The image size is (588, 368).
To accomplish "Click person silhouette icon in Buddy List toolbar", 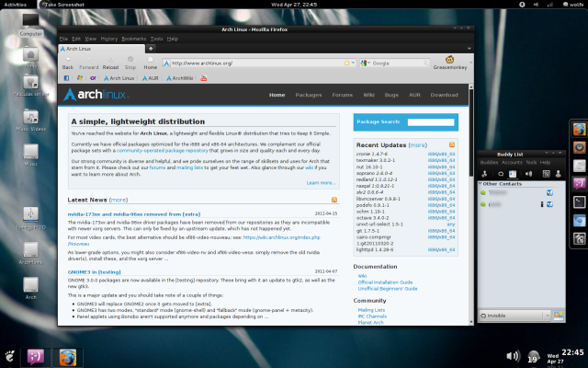I will pyautogui.click(x=558, y=174).
